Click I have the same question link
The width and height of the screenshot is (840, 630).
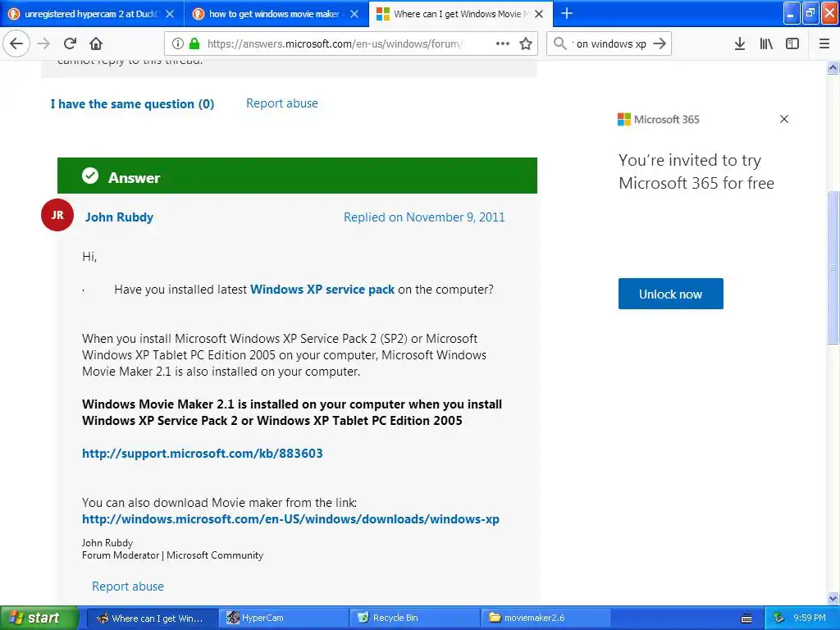pyautogui.click(x=132, y=104)
